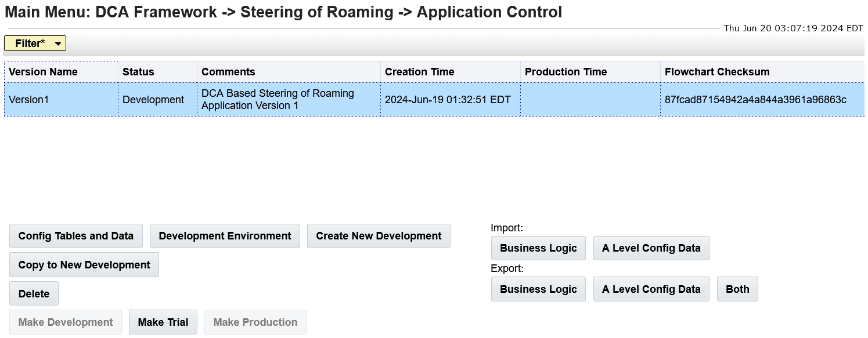Export A Level Config Data
This screenshot has width=868, height=338.
pyautogui.click(x=651, y=289)
